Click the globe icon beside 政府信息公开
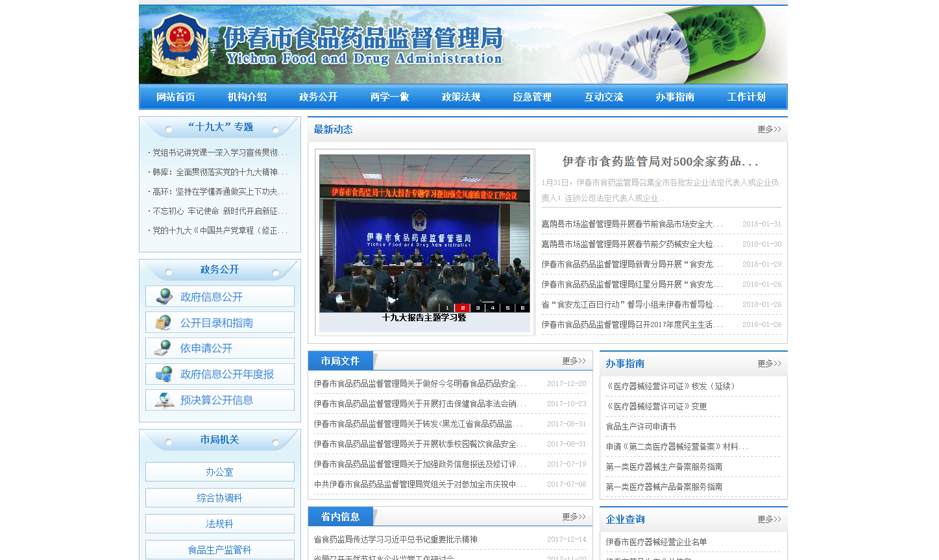This screenshot has height=560, width=939. [164, 297]
